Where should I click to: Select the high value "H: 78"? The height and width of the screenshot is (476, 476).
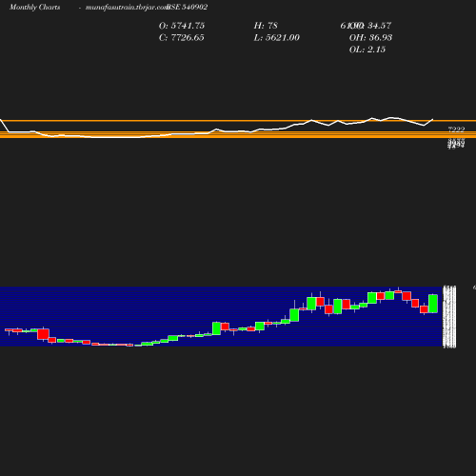pyautogui.click(x=266, y=26)
